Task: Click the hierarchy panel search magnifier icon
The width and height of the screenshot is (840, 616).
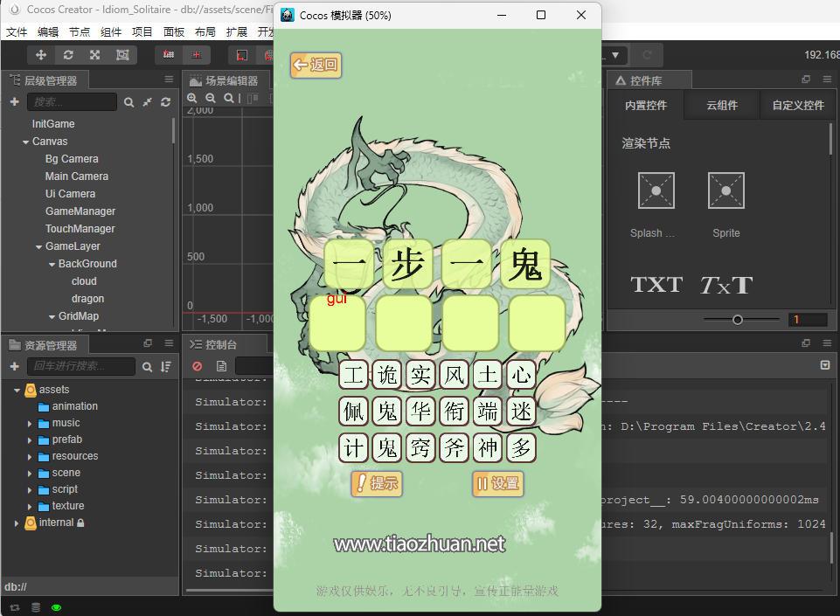Action: point(129,102)
